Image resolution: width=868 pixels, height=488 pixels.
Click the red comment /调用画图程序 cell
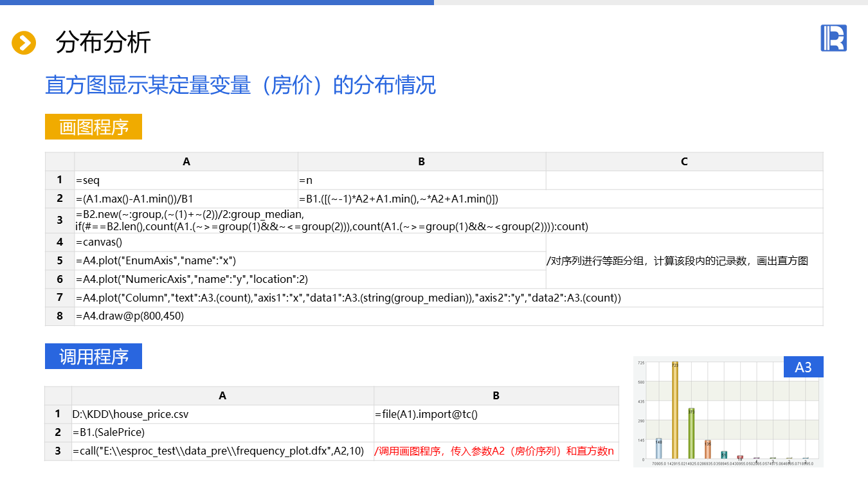click(x=496, y=451)
